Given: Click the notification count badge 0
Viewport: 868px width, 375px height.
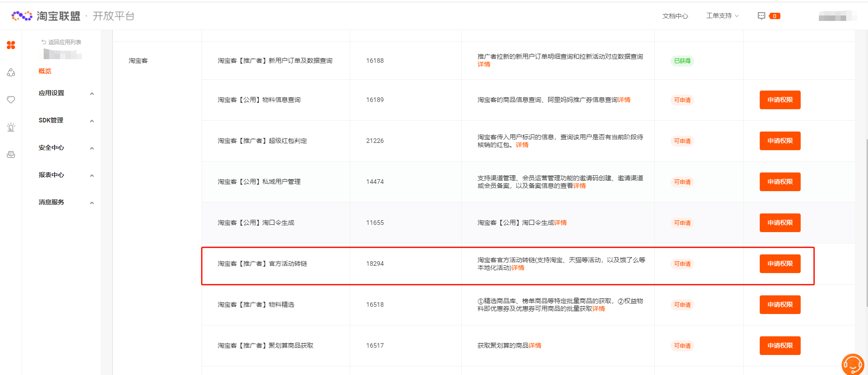Looking at the screenshot, I should click(774, 16).
